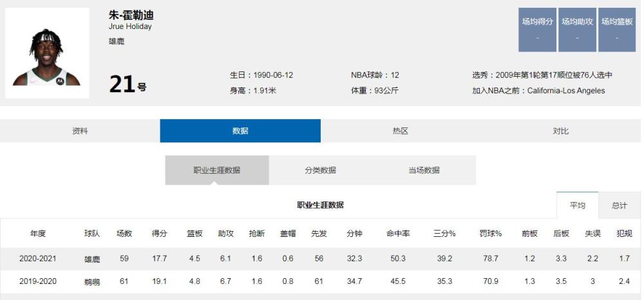Click the 职业生涯数据 table title

pyautogui.click(x=320, y=205)
